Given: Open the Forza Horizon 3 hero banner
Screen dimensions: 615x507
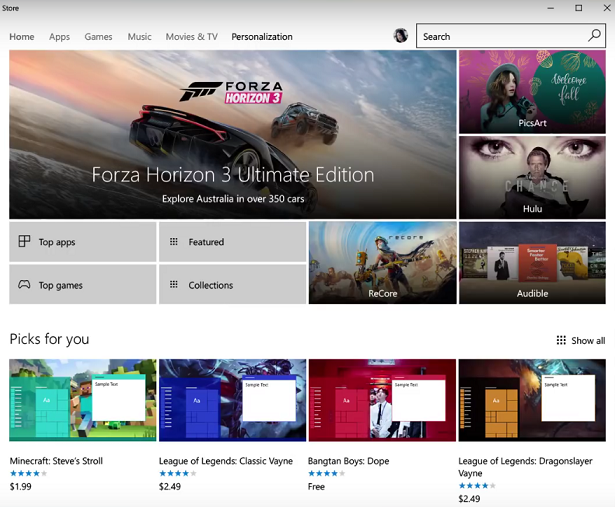Looking at the screenshot, I should point(233,134).
